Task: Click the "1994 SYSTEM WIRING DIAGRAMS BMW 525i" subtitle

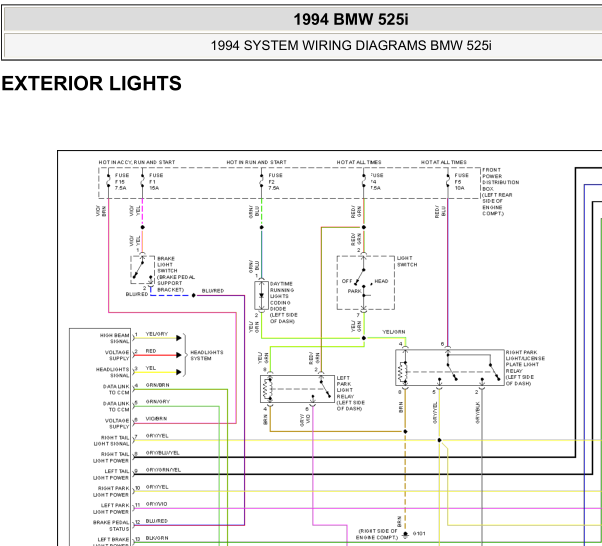Action: point(351,46)
